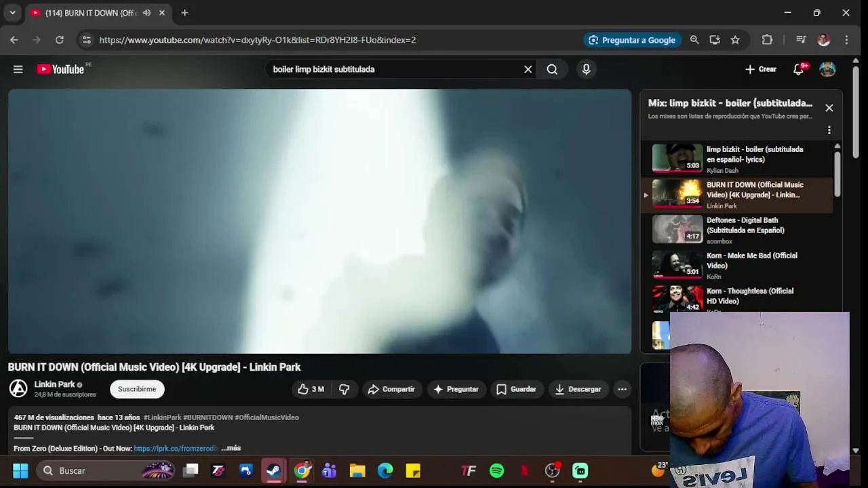Open a new browser tab
Viewport: 868px width, 488px height.
pos(184,13)
